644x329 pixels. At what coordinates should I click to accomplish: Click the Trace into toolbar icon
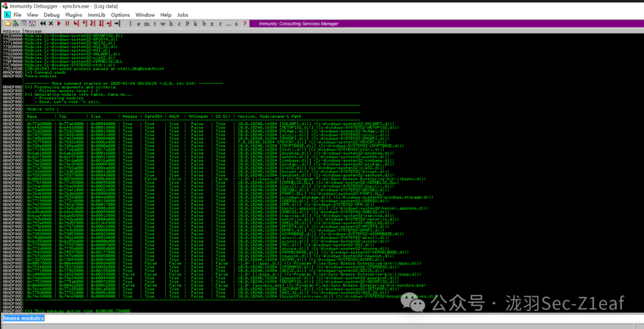click(92, 23)
